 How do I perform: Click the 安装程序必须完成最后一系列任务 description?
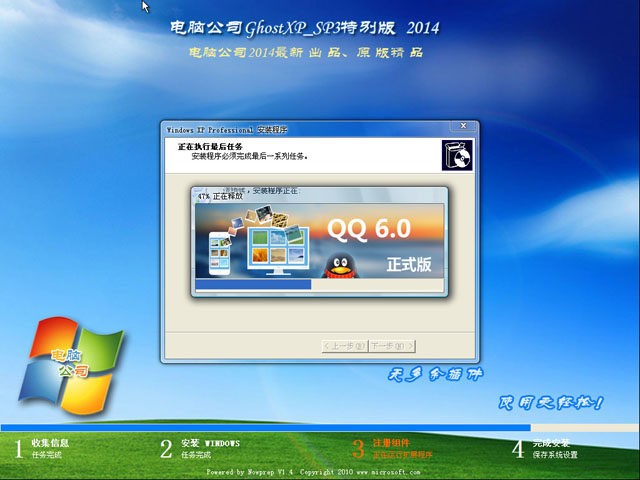click(x=249, y=156)
